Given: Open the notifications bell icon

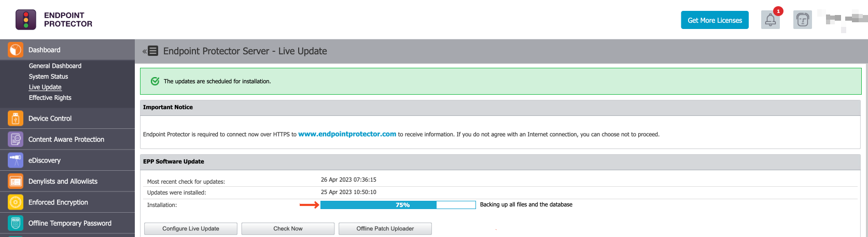Looking at the screenshot, I should click(x=770, y=20).
